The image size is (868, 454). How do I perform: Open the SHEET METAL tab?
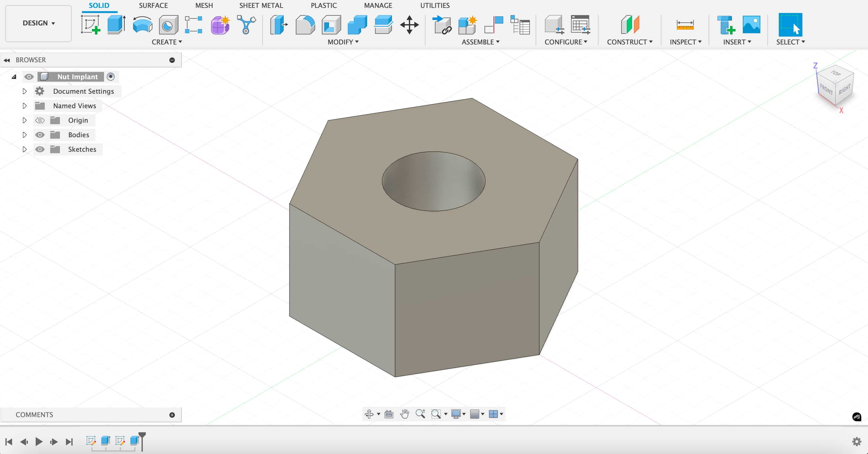tap(261, 5)
